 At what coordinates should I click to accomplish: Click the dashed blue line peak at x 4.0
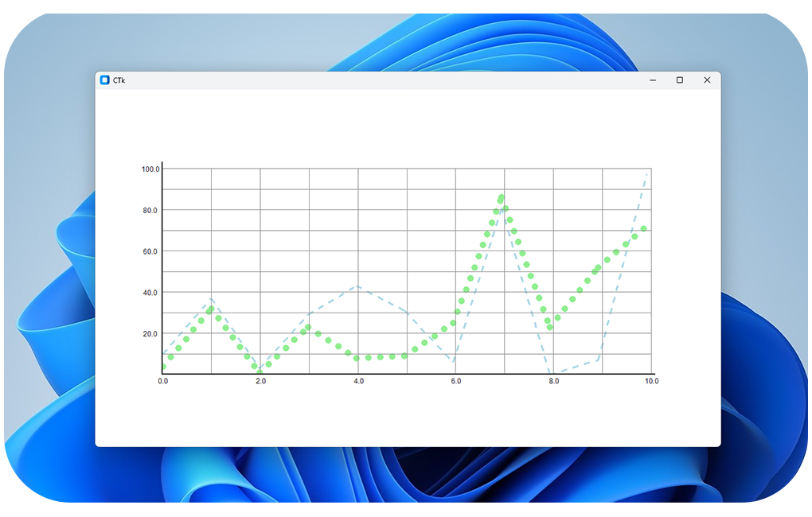pyautogui.click(x=357, y=286)
